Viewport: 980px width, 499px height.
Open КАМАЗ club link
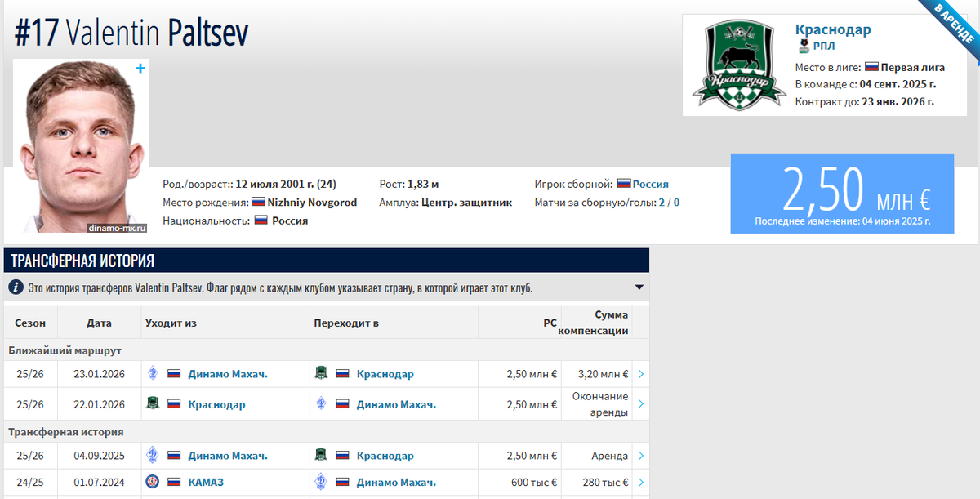tap(206, 483)
